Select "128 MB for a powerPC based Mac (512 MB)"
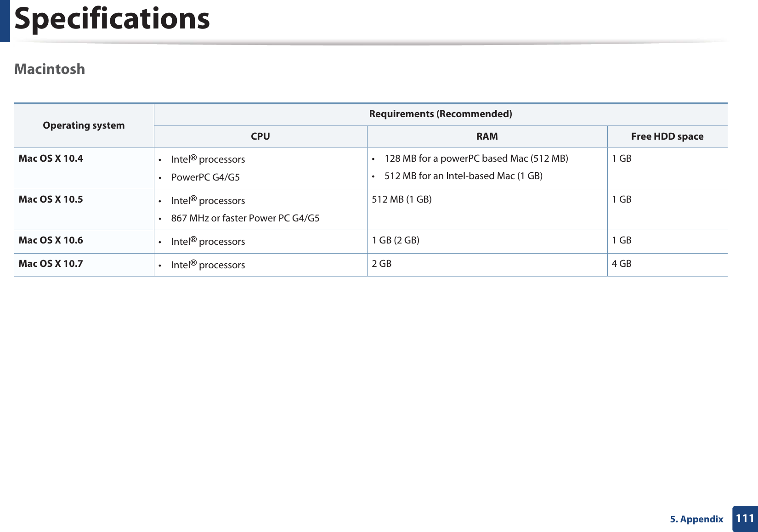Screen dimensions: 758x532 (x=476, y=158)
